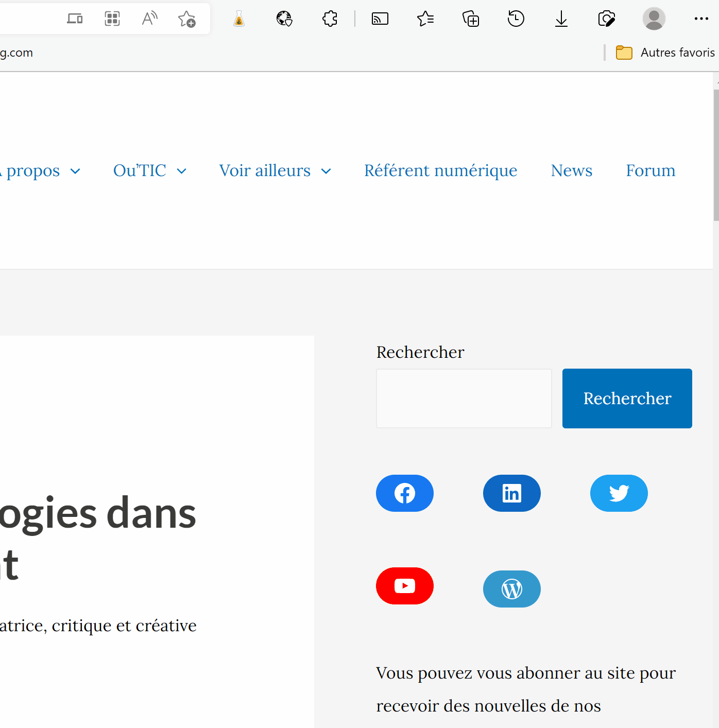Open the Autres favoris bookmarks folder
This screenshot has width=719, height=728.
point(665,53)
